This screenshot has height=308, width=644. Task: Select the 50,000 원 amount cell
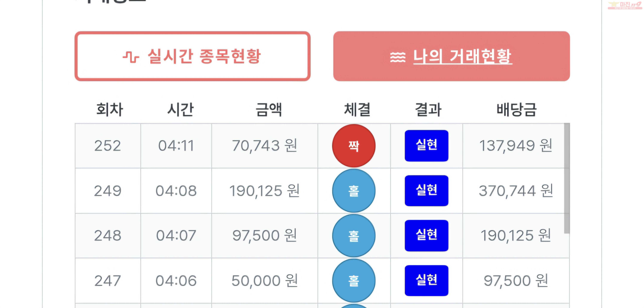[264, 281]
